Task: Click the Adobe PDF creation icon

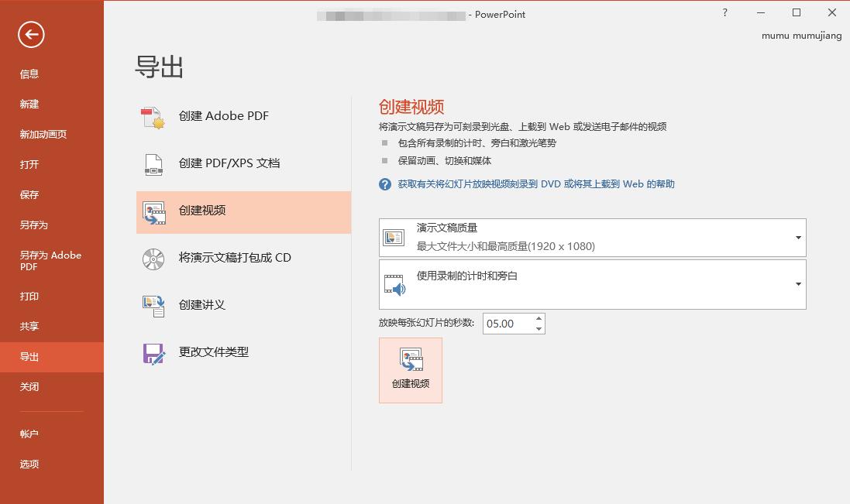Action: point(154,115)
